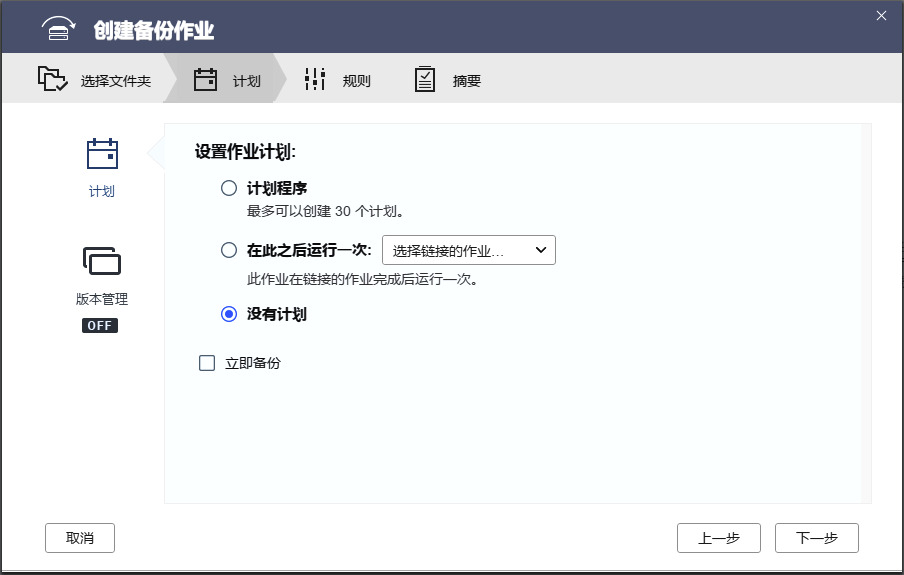Click the 下一步 button

tap(817, 538)
